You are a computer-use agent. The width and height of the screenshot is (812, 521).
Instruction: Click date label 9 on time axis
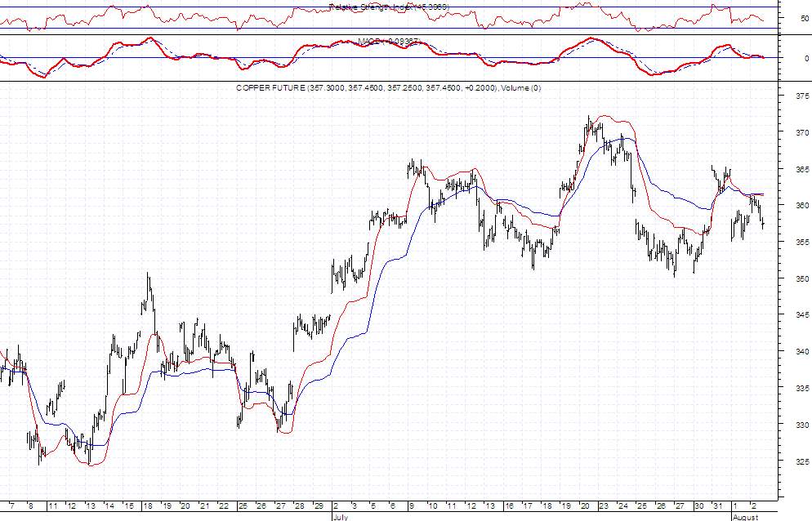click(x=412, y=506)
